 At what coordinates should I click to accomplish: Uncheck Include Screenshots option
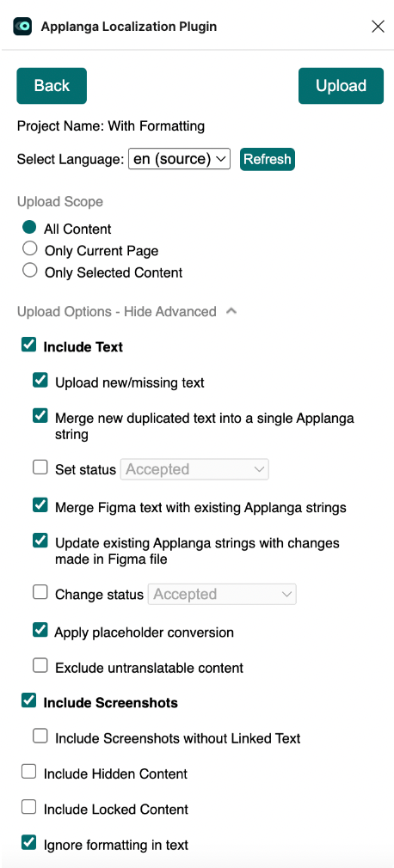[x=28, y=700]
